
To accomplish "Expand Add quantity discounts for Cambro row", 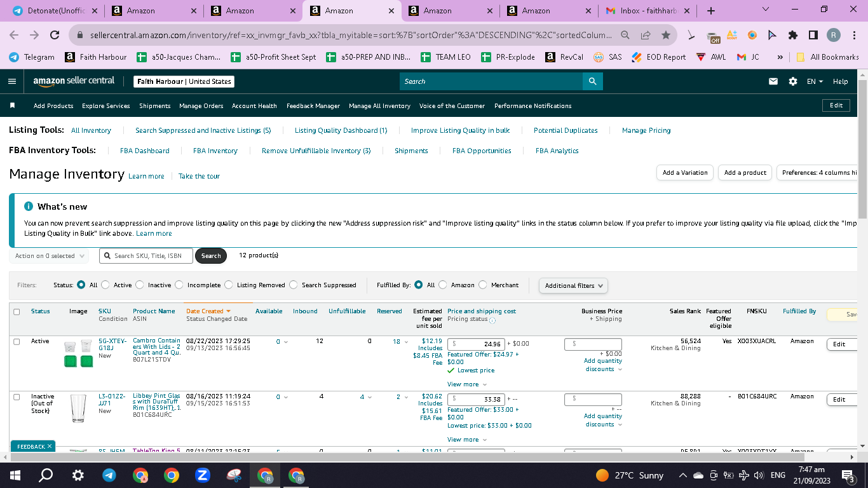I will tap(602, 365).
